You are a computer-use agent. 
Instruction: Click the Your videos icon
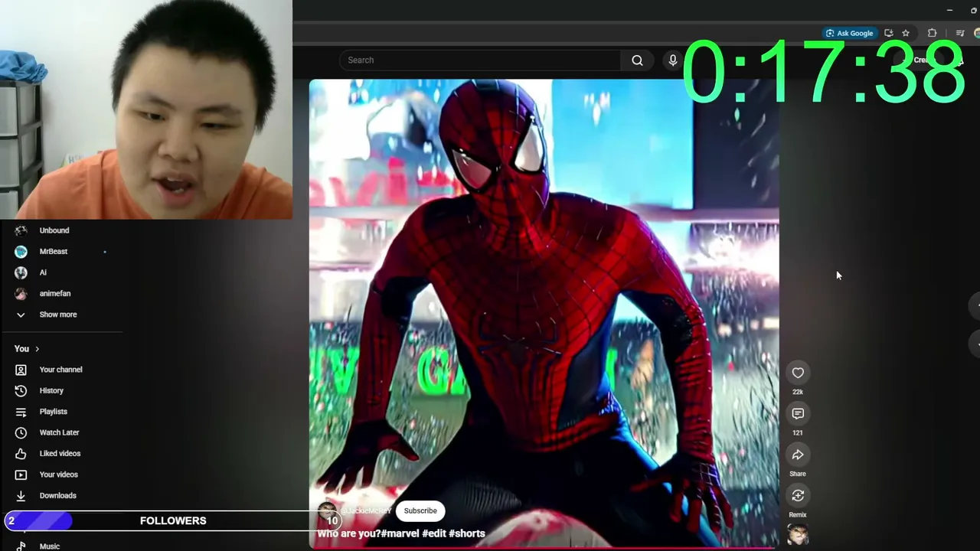(21, 474)
